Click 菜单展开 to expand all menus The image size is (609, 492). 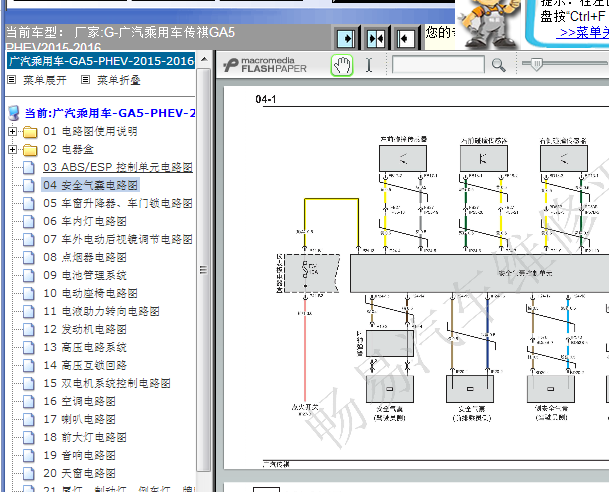[x=45, y=80]
